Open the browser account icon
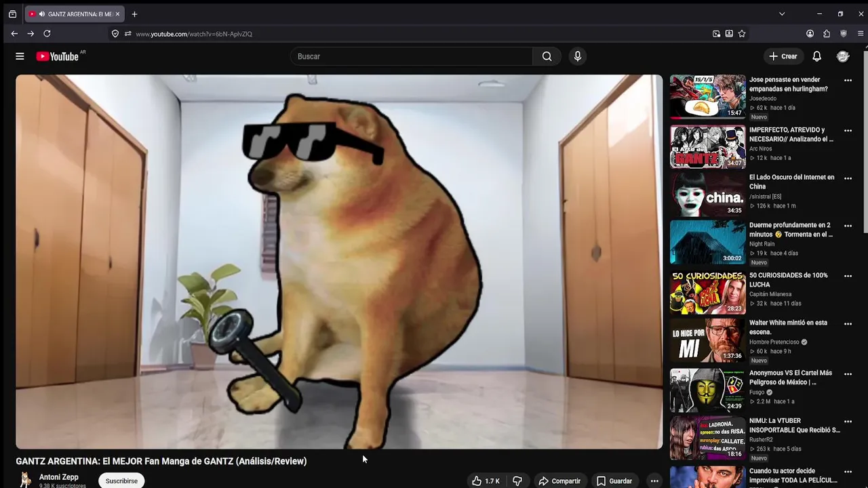 tap(810, 33)
